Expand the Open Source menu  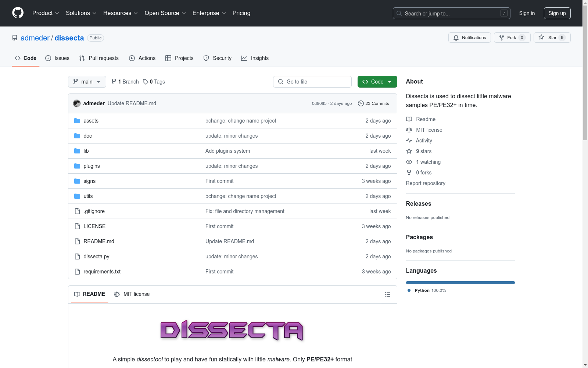165,13
